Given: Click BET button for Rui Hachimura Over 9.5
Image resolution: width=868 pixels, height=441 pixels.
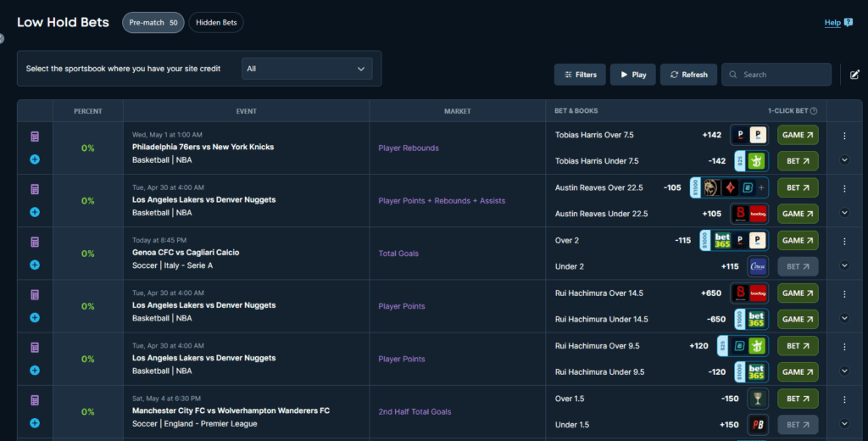Looking at the screenshot, I should 798,346.
